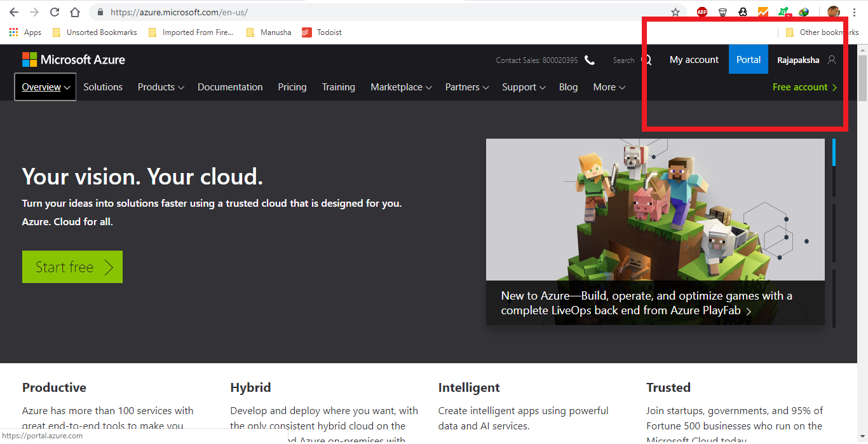Image resolution: width=868 pixels, height=444 pixels.
Task: Reload the Azure page
Action: point(55,12)
